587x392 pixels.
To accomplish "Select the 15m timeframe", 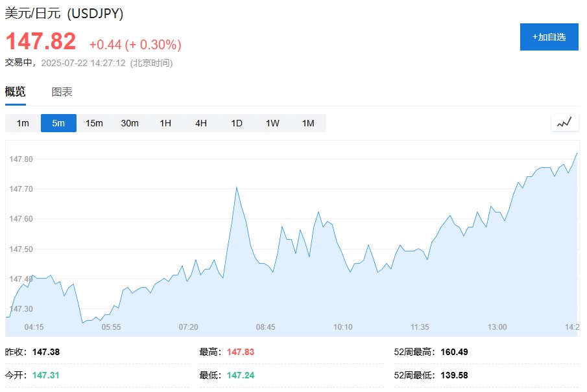I will [x=94, y=123].
